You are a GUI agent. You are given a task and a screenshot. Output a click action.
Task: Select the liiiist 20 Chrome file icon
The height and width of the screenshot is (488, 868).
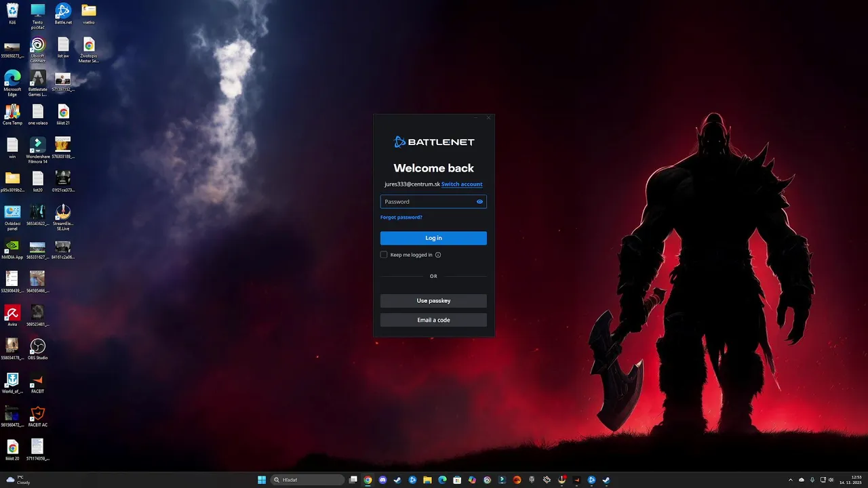(12, 450)
